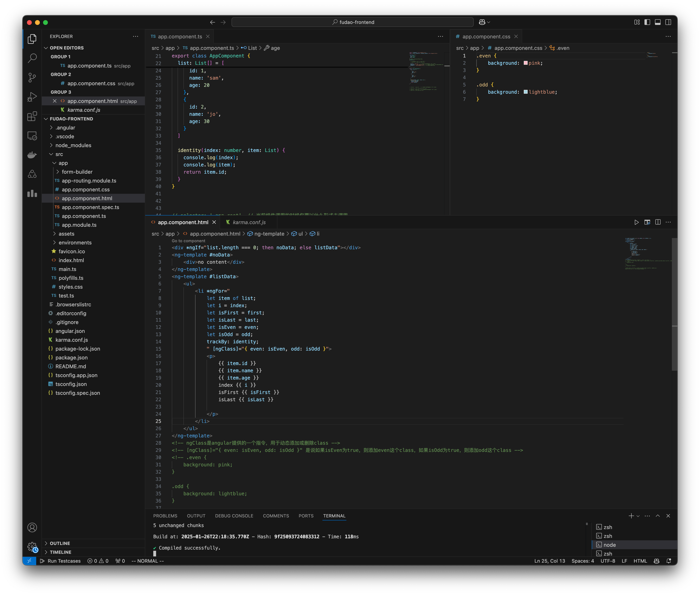
Task: Open the Source Control view
Action: 32,78
